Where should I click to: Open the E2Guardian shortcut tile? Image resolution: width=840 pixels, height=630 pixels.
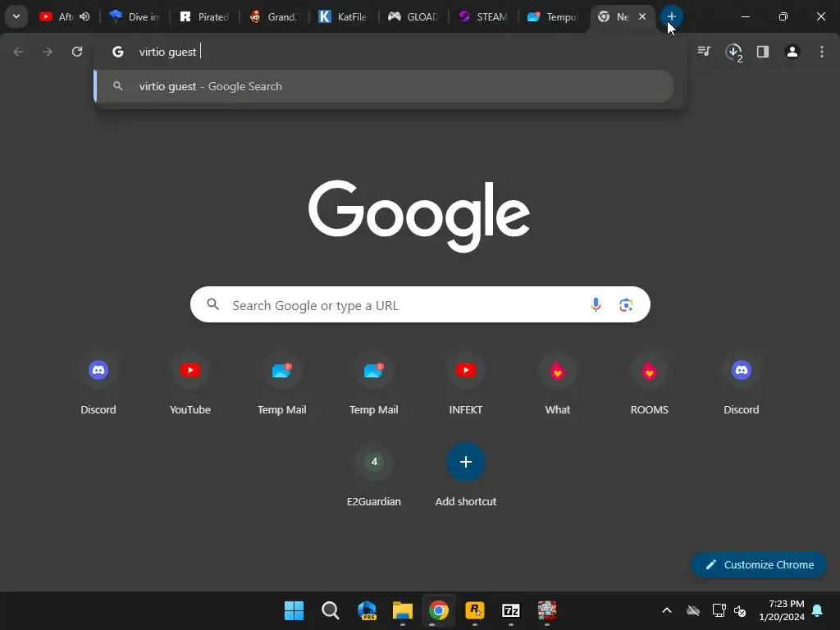(374, 477)
